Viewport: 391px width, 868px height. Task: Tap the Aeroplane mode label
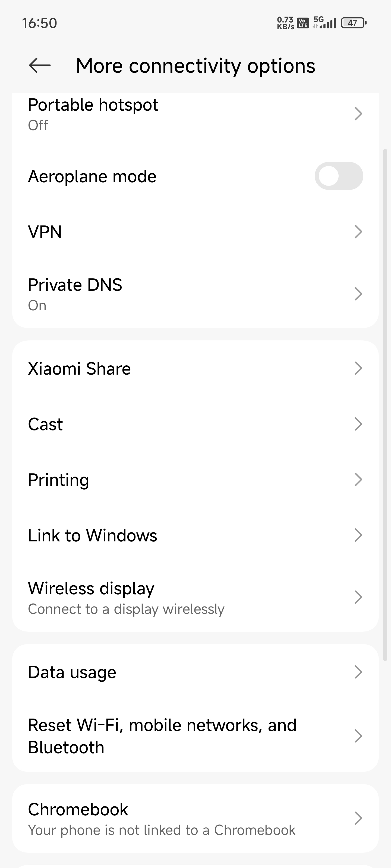(x=92, y=176)
